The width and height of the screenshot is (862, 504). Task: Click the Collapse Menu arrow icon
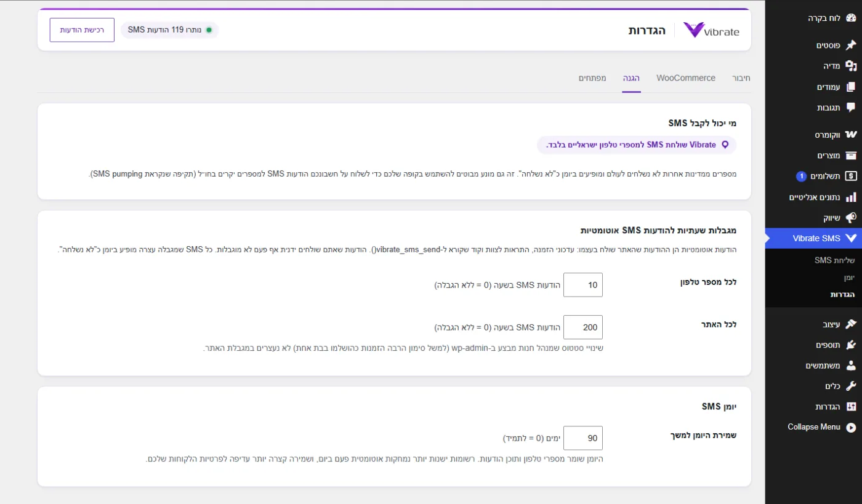click(851, 427)
